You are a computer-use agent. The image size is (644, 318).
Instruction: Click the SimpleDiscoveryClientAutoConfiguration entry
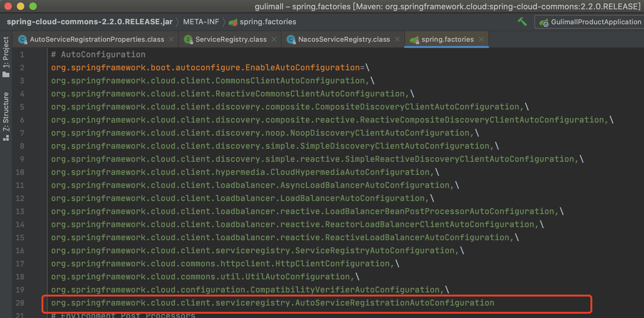(x=270, y=146)
